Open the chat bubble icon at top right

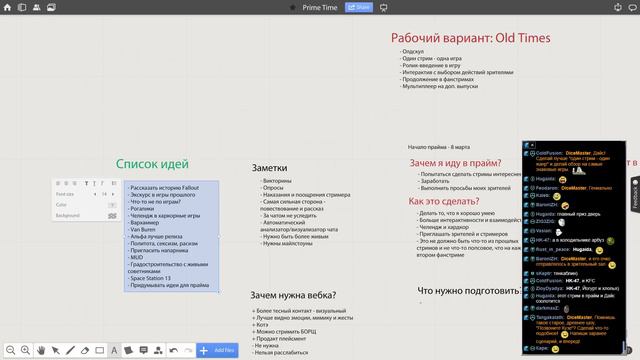633,7
